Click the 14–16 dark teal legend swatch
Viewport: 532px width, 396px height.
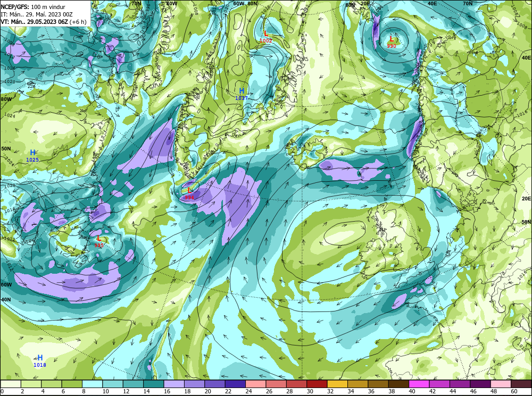[x=154, y=384]
